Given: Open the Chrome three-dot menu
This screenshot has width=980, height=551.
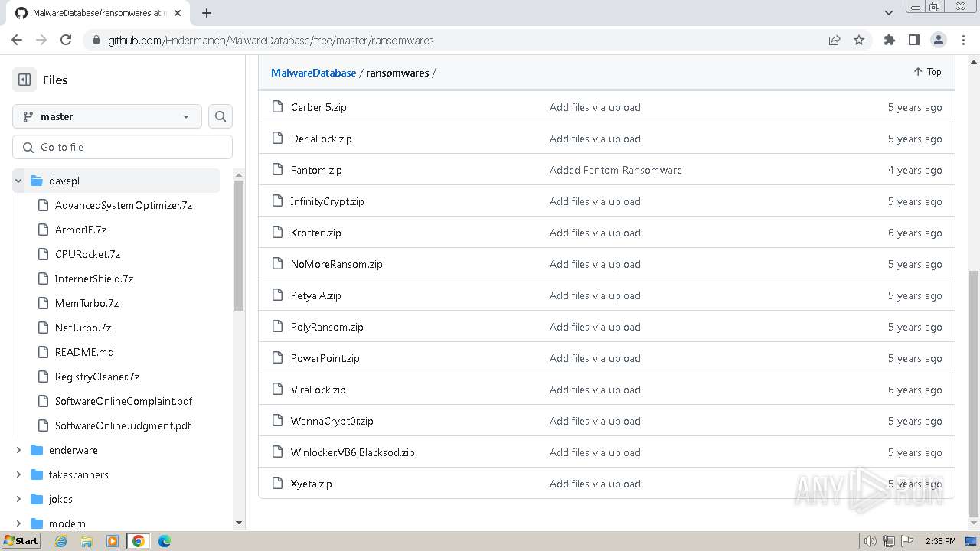Looking at the screenshot, I should pyautogui.click(x=962, y=40).
